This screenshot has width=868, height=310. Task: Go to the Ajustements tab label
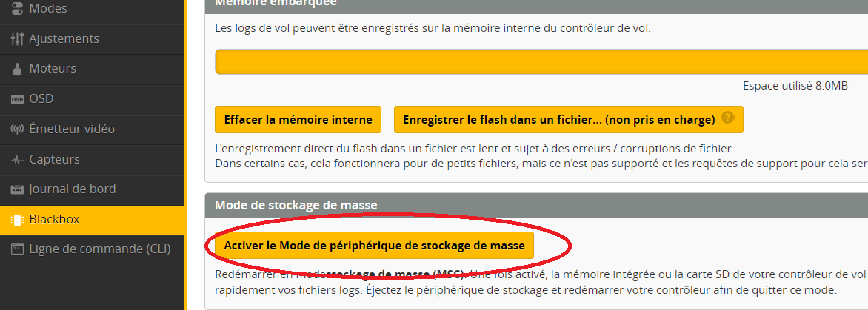64,38
